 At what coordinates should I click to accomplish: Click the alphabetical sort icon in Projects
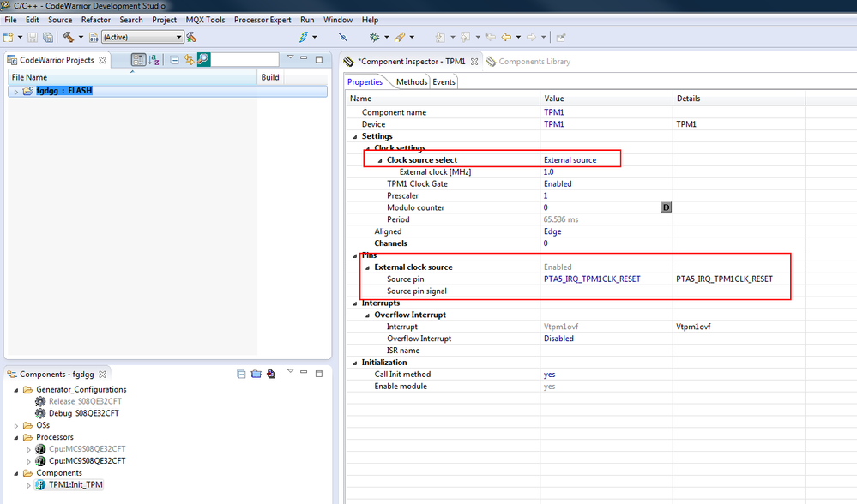pyautogui.click(x=154, y=59)
